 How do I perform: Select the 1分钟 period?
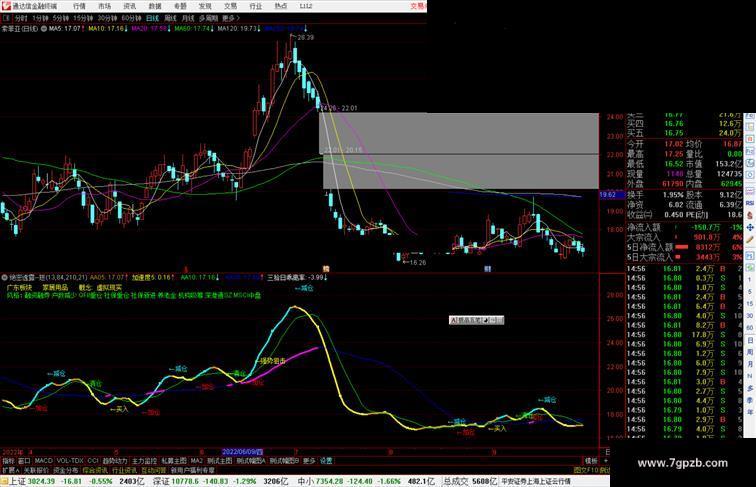pyautogui.click(x=40, y=18)
